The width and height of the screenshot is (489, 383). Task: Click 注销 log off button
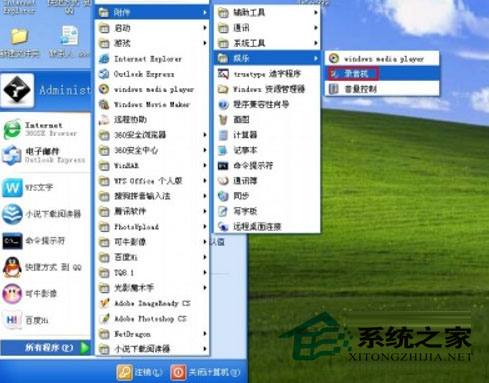point(140,372)
